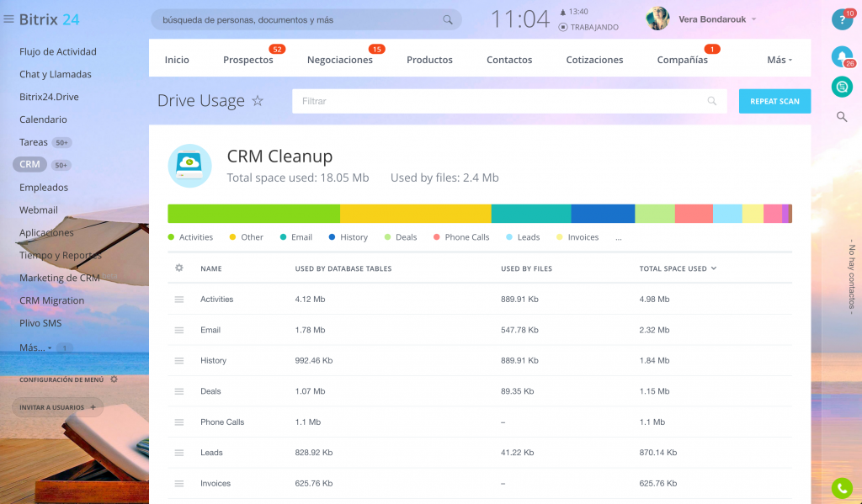862x504 pixels.
Task: Expand the Más dropdown in the CRM tabs
Action: pyautogui.click(x=780, y=60)
